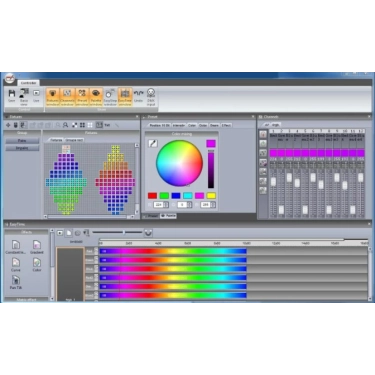Click the green value input field showing 0
The image size is (375, 375).
click(x=182, y=205)
